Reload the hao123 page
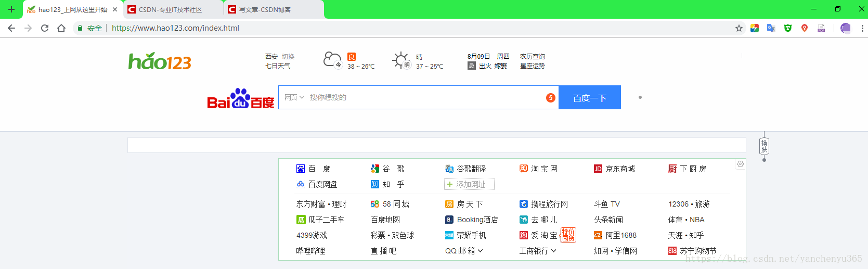The height and width of the screenshot is (269, 868). click(x=45, y=28)
